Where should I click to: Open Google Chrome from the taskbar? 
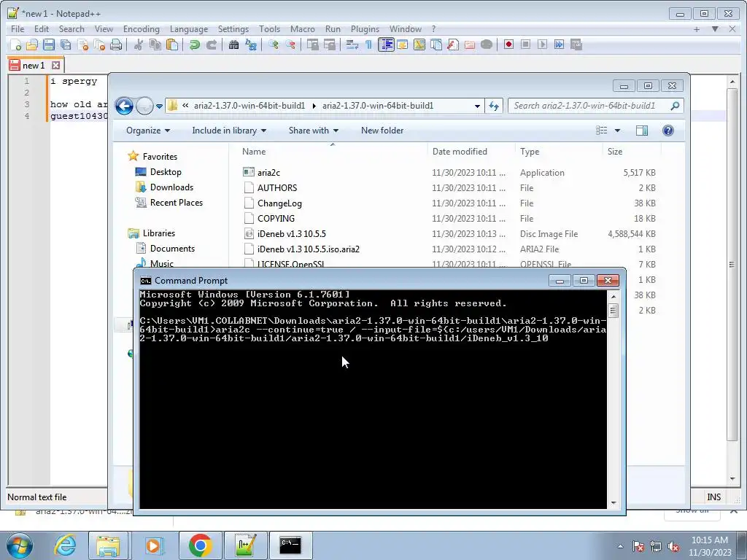click(200, 545)
